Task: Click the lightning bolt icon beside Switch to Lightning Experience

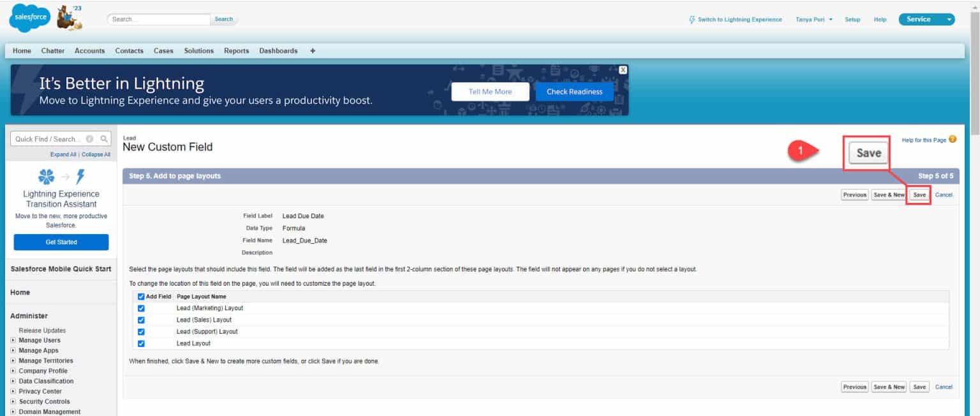Action: click(692, 20)
